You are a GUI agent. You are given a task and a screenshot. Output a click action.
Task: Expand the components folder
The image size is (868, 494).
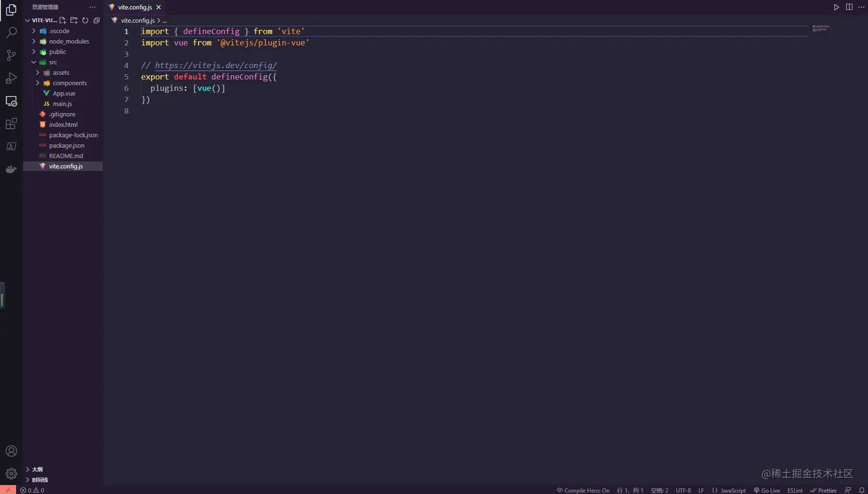coord(63,83)
